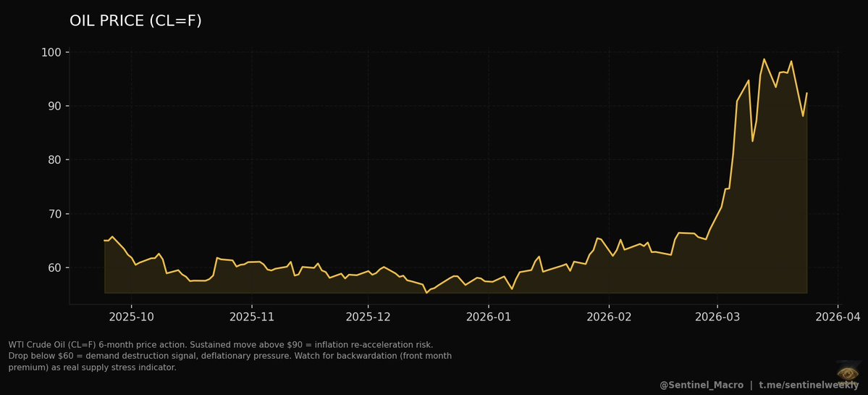Click the y-axis label 90
This screenshot has width=868, height=395.
tap(54, 107)
